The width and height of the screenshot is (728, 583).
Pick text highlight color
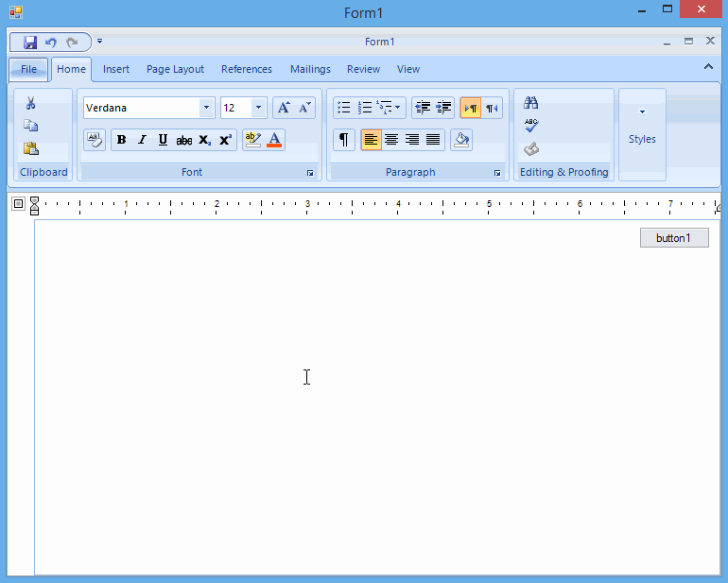253,140
